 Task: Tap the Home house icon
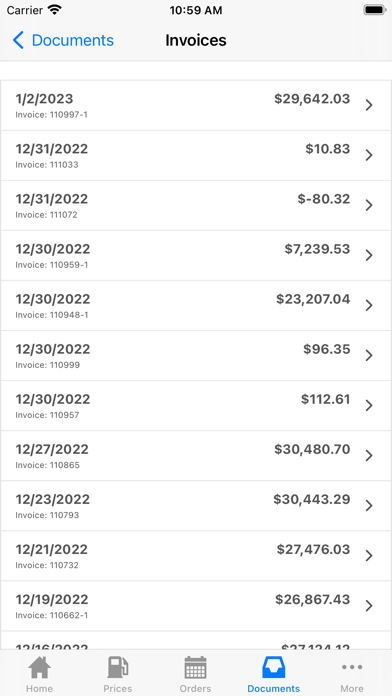click(x=39, y=668)
